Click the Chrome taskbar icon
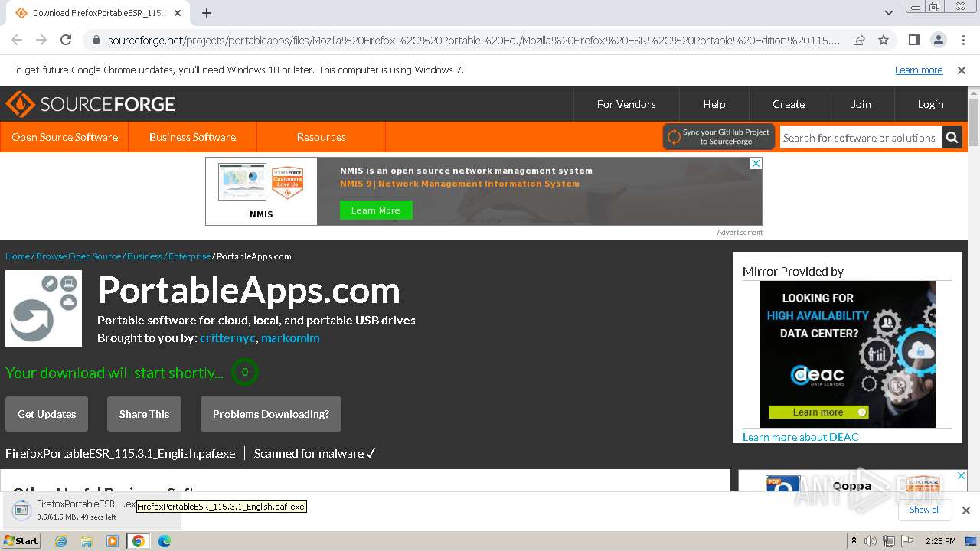The height and width of the screenshot is (551, 980). [x=139, y=541]
